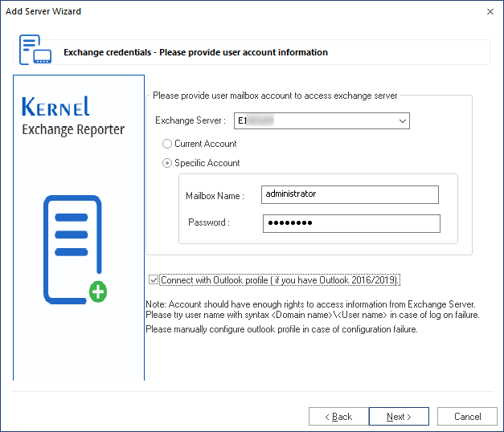Click the Password label text
The image size is (504, 432).
pyautogui.click(x=209, y=222)
